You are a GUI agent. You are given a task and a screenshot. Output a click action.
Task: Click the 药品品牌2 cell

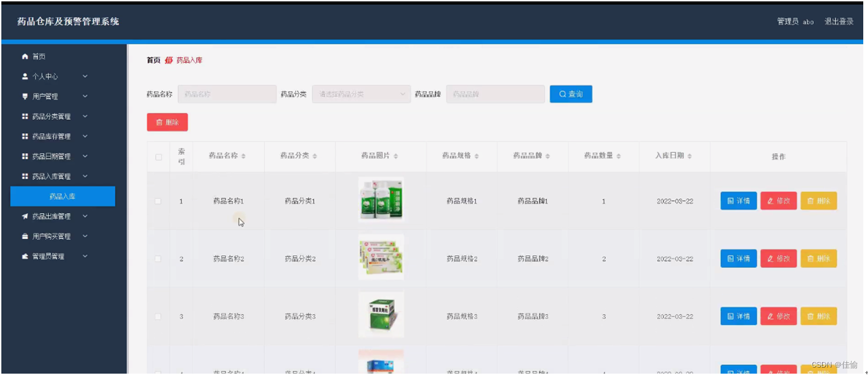click(533, 259)
